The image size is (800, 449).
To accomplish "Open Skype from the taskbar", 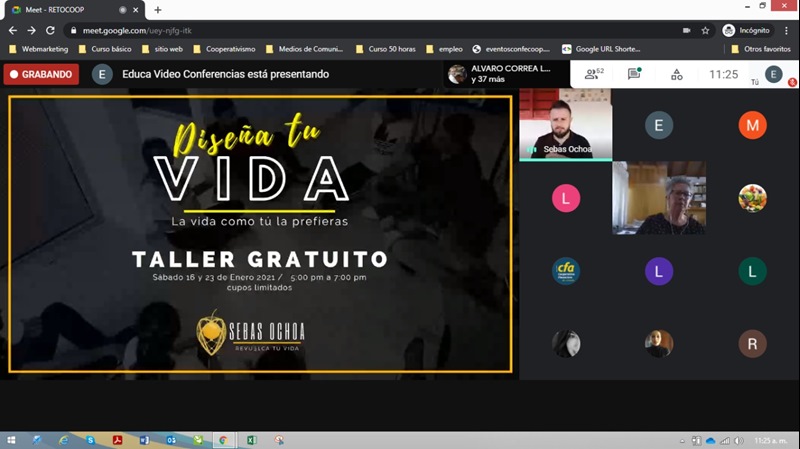I will [90, 440].
